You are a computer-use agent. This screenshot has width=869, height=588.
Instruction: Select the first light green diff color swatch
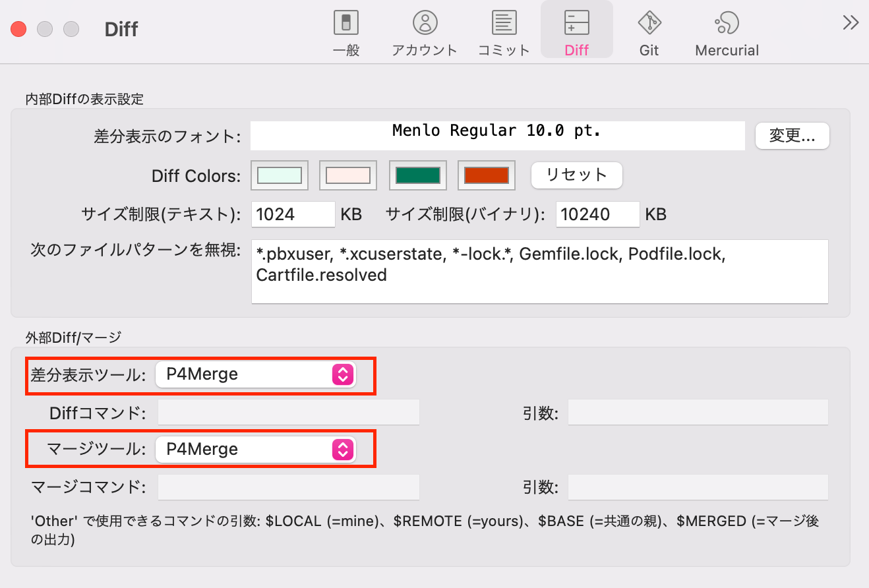(279, 175)
